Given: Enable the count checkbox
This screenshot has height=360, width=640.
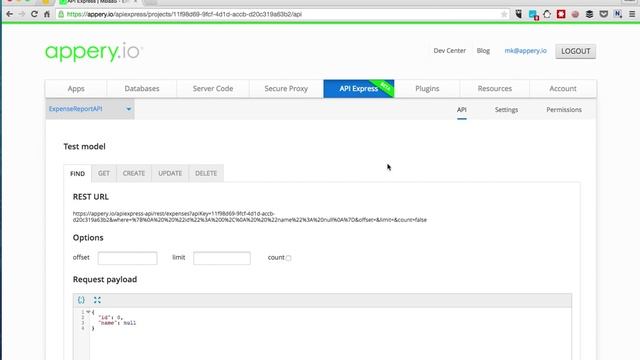Looking at the screenshot, I should [x=289, y=258].
